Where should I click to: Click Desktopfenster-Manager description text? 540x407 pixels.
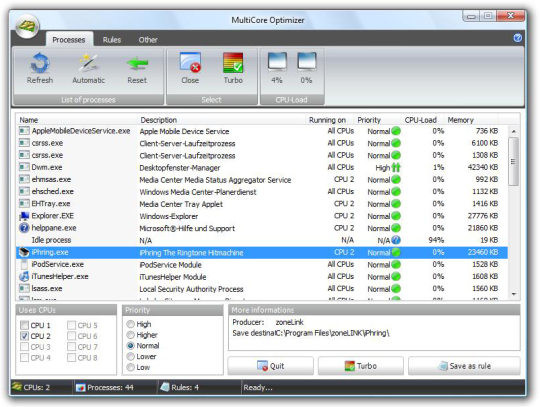[180, 168]
